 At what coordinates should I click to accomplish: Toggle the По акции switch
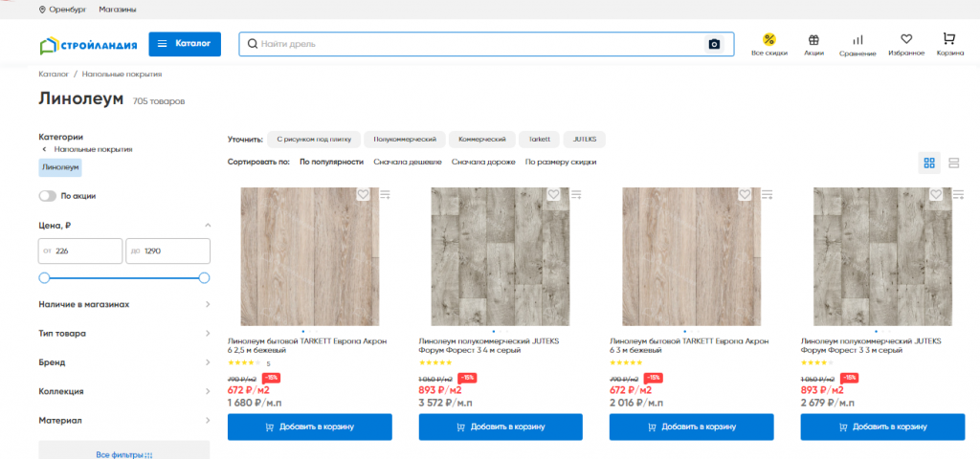(48, 196)
